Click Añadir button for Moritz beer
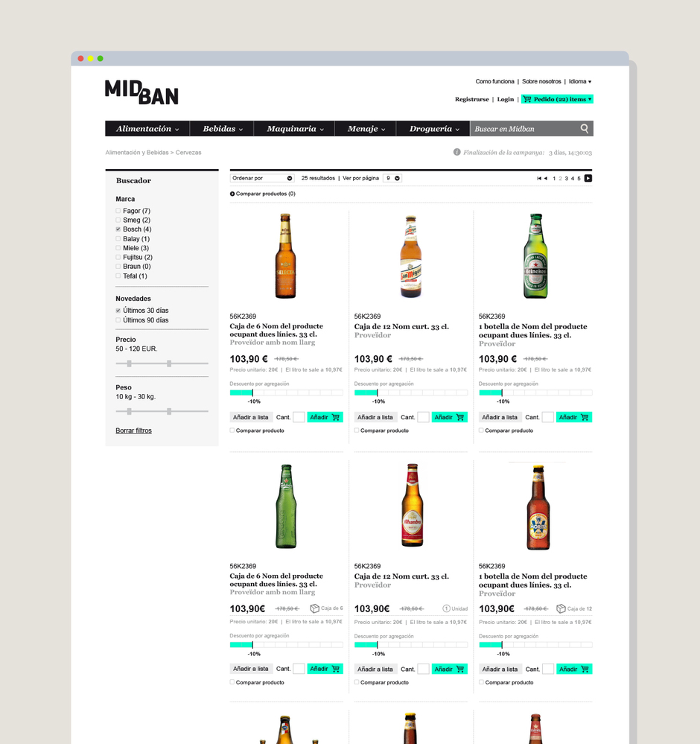The image size is (700, 744). pyautogui.click(x=573, y=669)
